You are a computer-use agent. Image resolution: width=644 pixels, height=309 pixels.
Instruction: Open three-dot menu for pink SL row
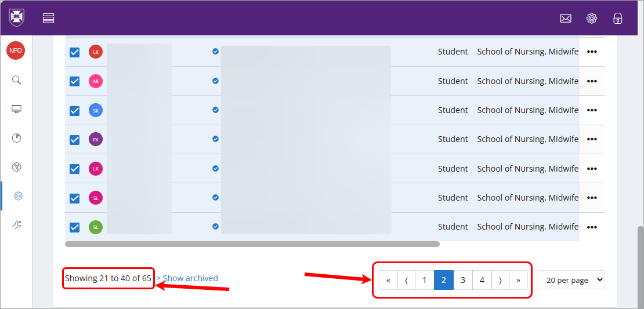[592, 198]
